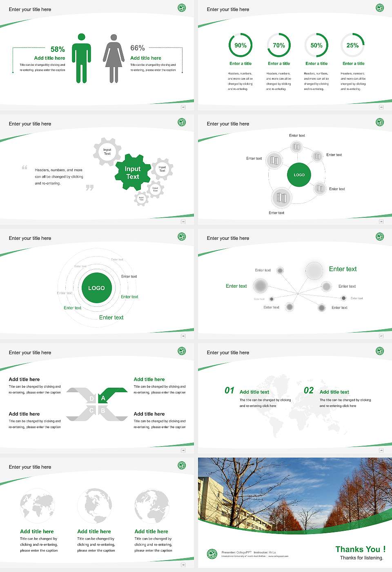The height and width of the screenshot is (572, 392).
Task: Click 'Enter a title' below the 90% ring
Action: coord(241,63)
